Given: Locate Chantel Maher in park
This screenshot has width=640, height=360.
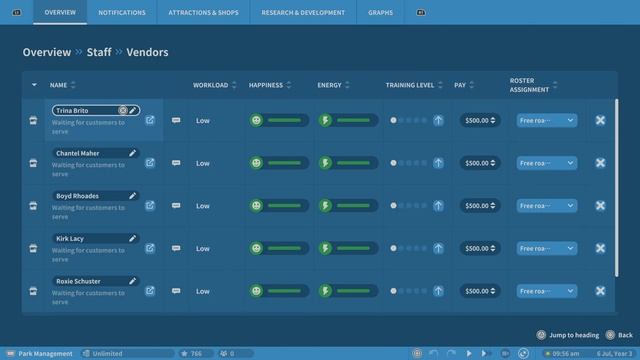Looking at the screenshot, I should click(x=150, y=163).
